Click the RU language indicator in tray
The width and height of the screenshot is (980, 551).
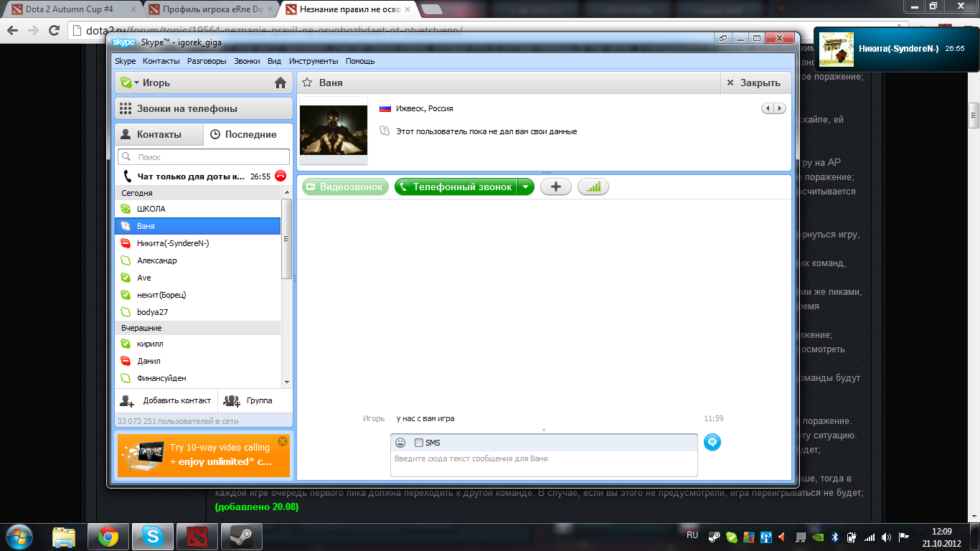692,535
